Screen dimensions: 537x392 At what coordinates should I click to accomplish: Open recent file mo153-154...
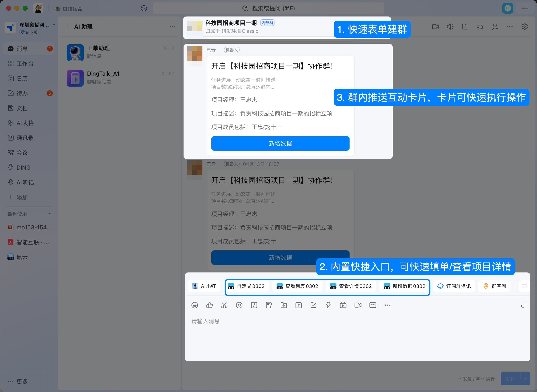tap(29, 227)
